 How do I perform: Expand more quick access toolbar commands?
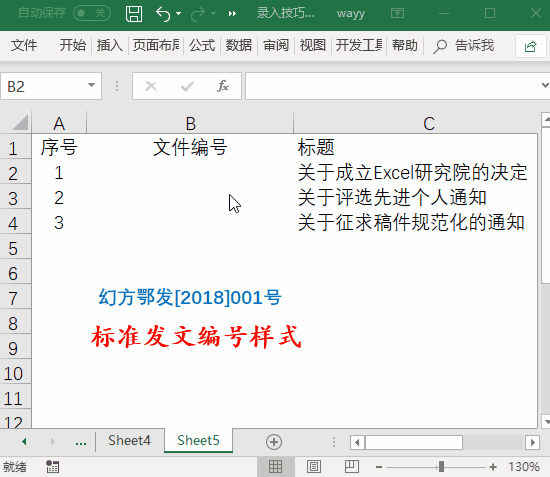[232, 14]
